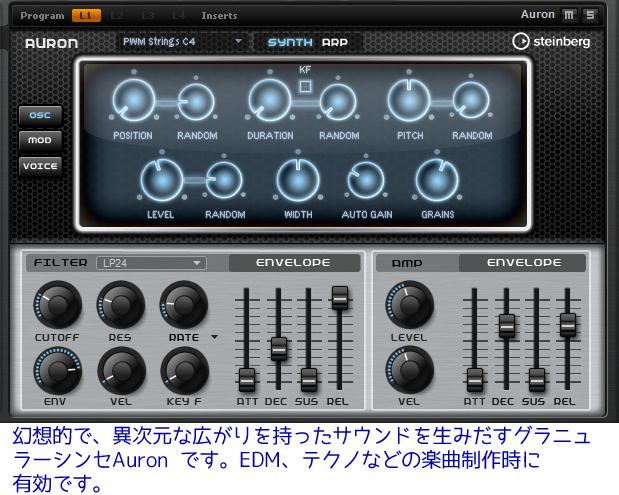The image size is (619, 495).
Task: Show the OSC section
Action: (x=40, y=115)
